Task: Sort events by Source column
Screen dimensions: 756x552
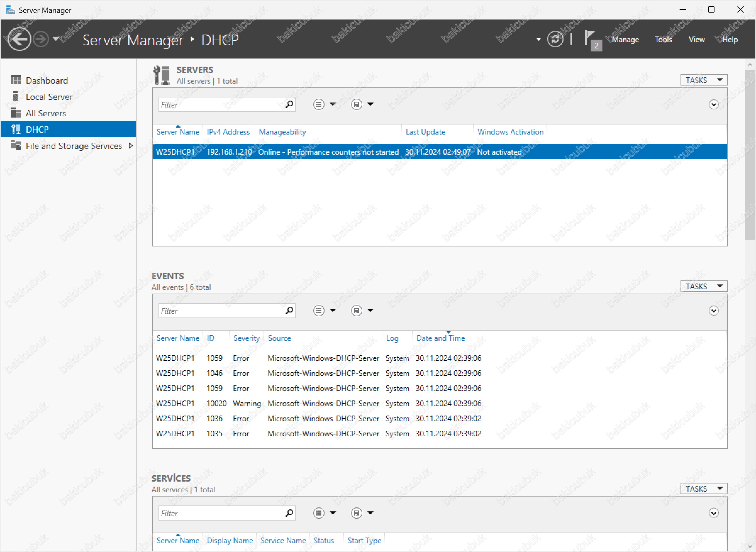Action: click(x=279, y=338)
